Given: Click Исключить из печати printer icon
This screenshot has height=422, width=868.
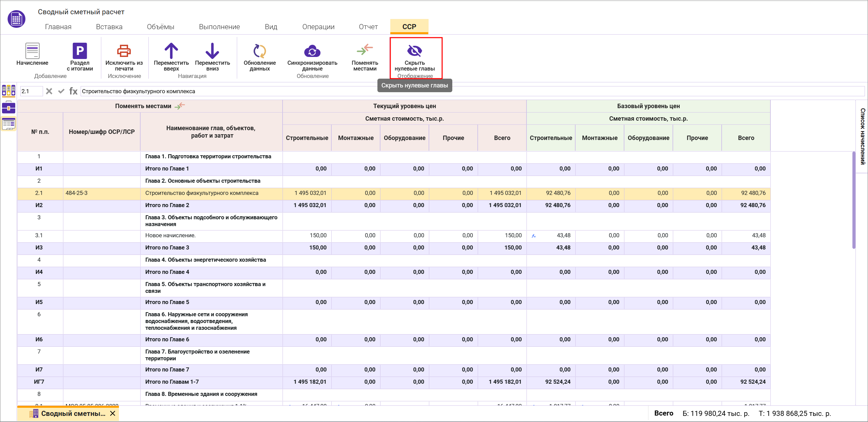Looking at the screenshot, I should [x=124, y=51].
